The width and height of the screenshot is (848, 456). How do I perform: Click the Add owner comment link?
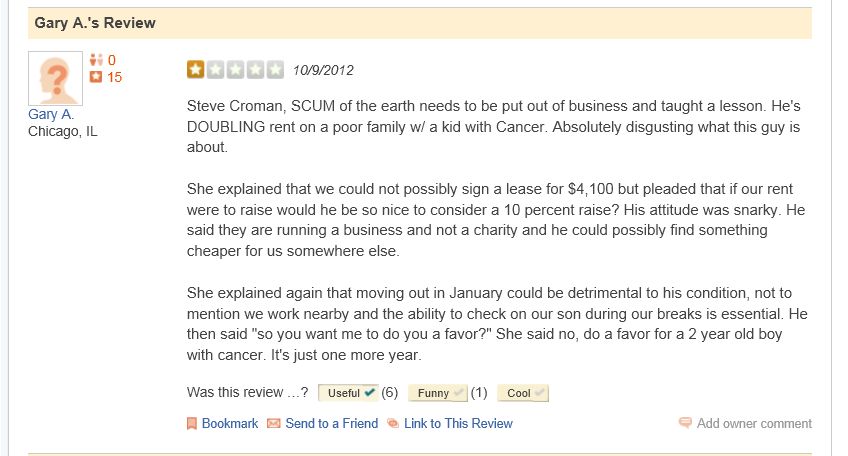tap(754, 424)
